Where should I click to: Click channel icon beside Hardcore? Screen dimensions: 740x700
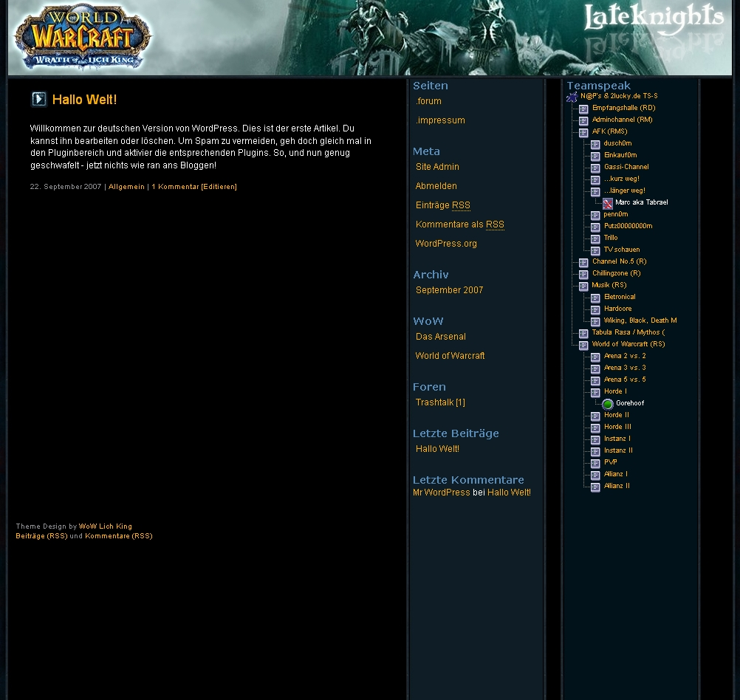click(595, 309)
